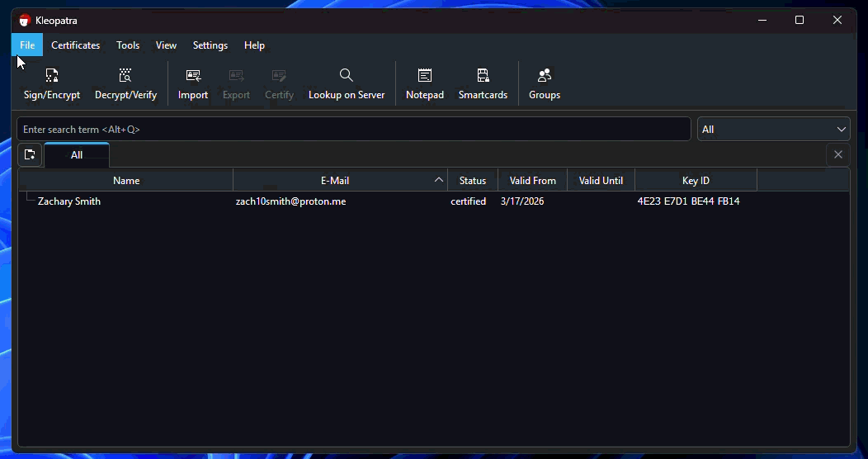Add a new tab with folder-plus icon

point(30,154)
